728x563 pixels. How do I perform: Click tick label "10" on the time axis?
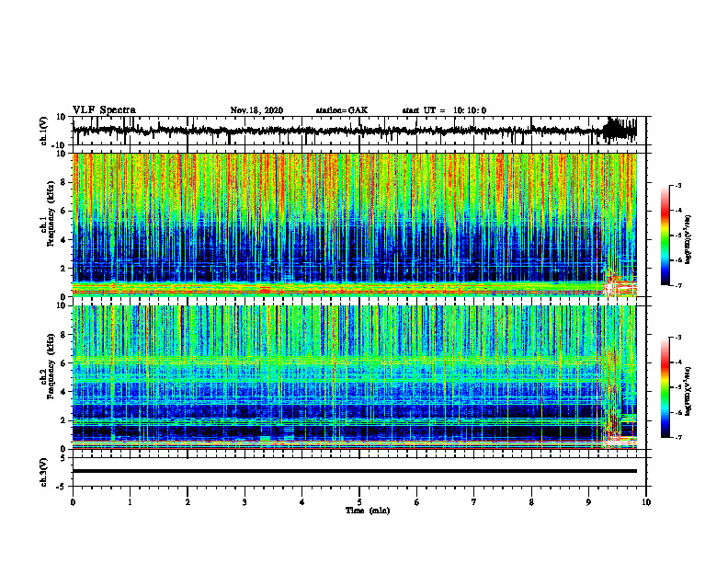(646, 502)
